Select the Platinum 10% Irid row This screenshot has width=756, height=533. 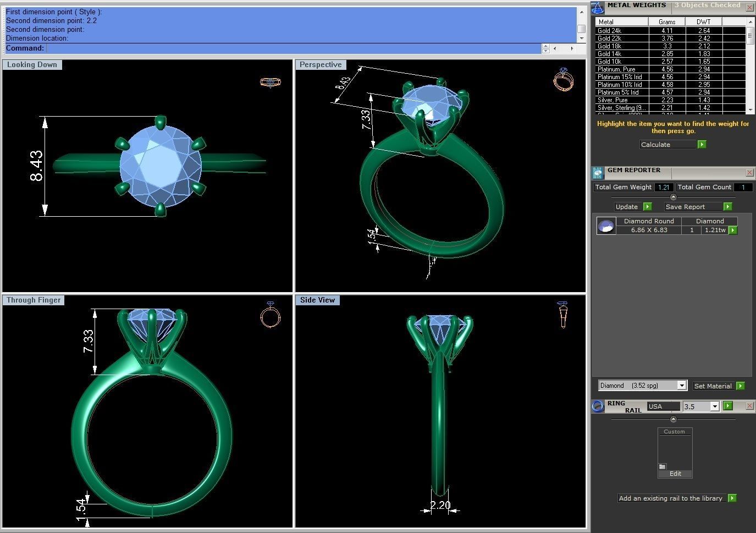(671, 85)
